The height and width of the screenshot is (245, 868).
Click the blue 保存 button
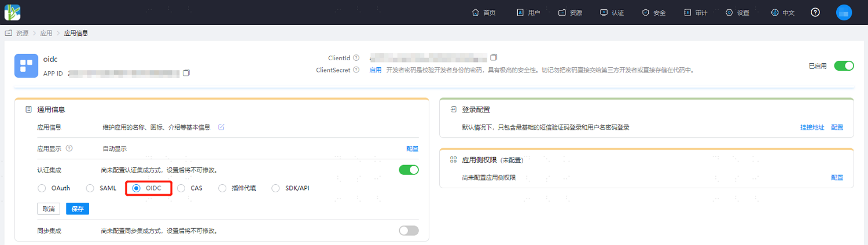click(x=78, y=209)
